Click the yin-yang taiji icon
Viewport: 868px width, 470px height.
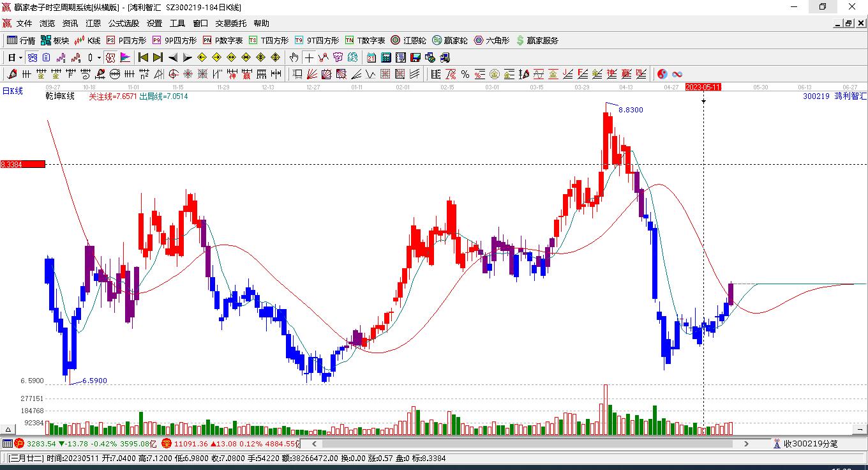click(x=662, y=74)
